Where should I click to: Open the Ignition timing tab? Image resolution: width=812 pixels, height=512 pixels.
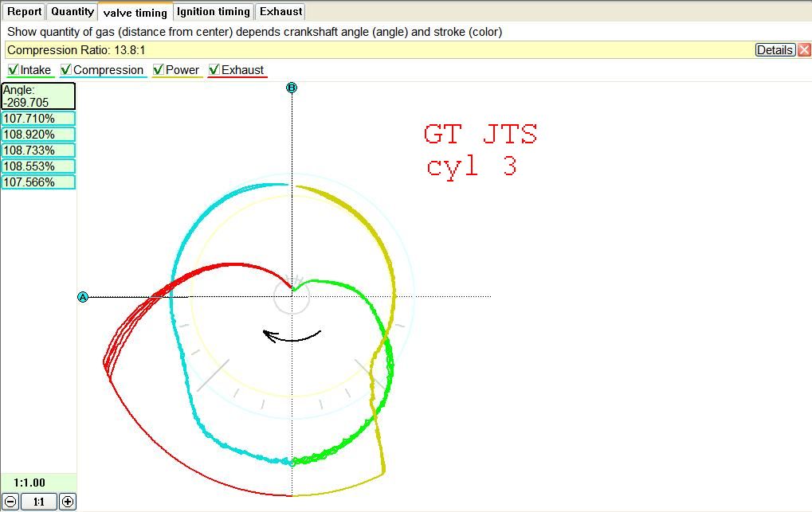(x=214, y=11)
